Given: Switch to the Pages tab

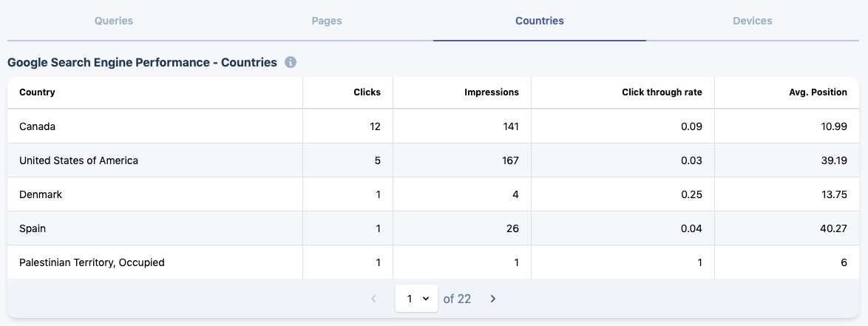Looking at the screenshot, I should [x=327, y=21].
